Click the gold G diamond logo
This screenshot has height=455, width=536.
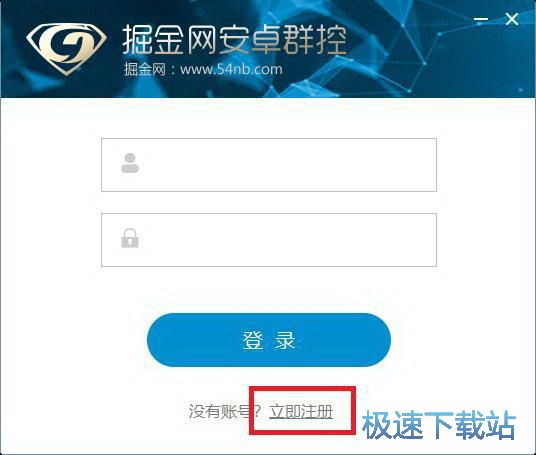point(66,49)
